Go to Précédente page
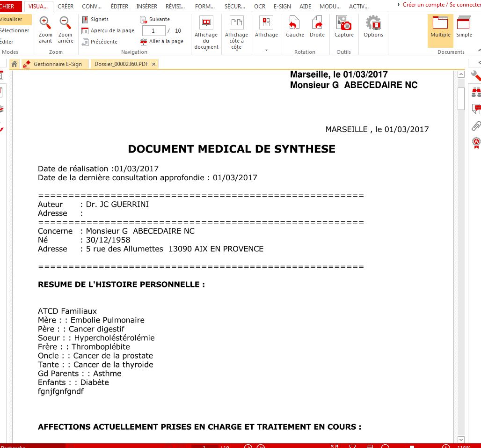This screenshot has height=448, width=481. tap(100, 42)
